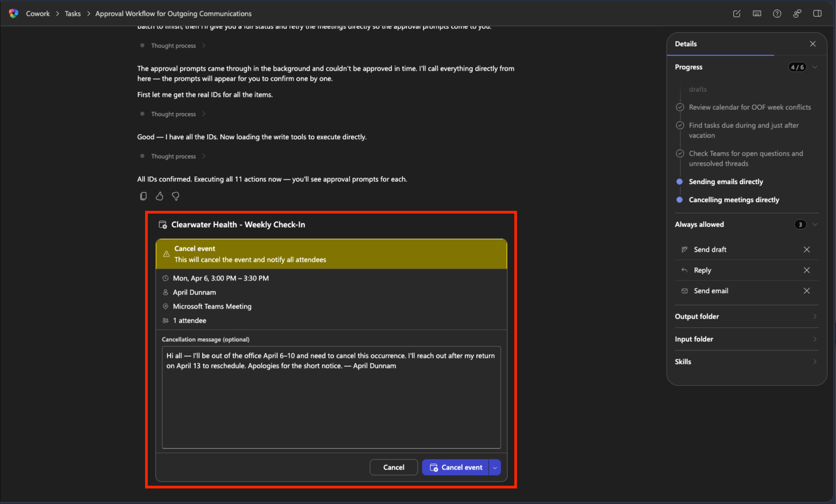This screenshot has width=836, height=504.
Task: Open Cancel event button dropdown arrow
Action: click(x=495, y=467)
